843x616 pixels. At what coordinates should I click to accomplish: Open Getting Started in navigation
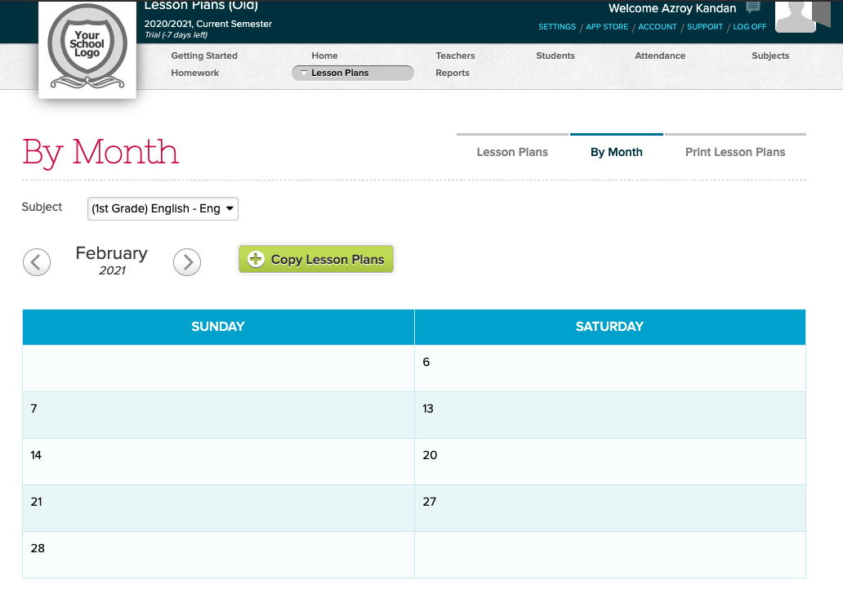coord(204,56)
